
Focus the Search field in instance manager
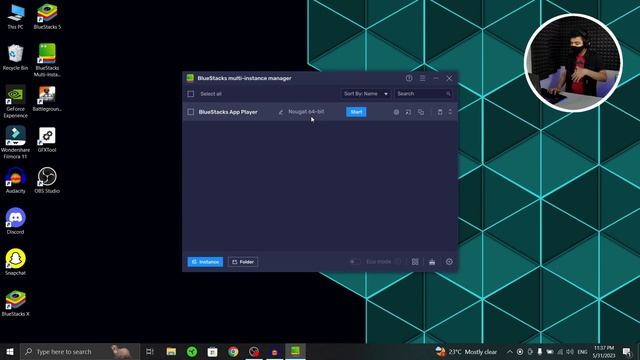pyautogui.click(x=423, y=94)
